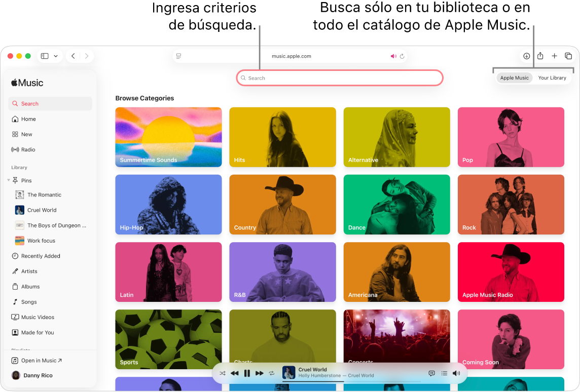Image resolution: width=580 pixels, height=392 pixels.
Task: Show Safari downloads
Action: (526, 56)
